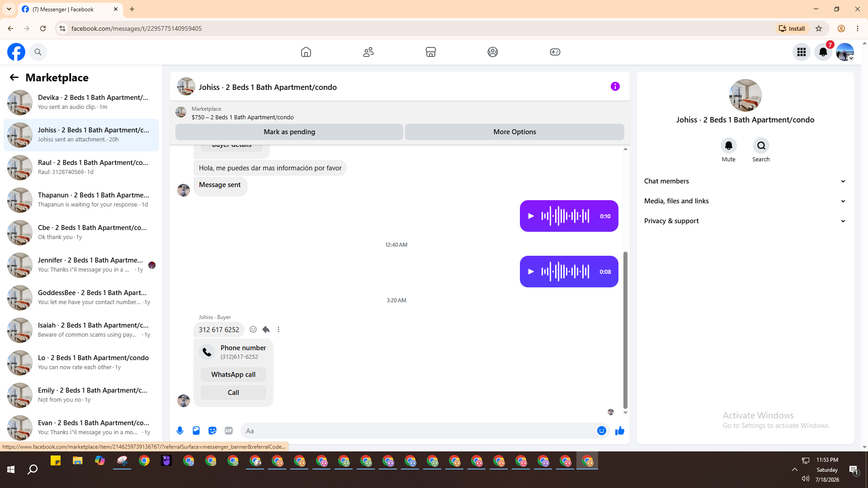Open the Chrome menu

(x=858, y=28)
